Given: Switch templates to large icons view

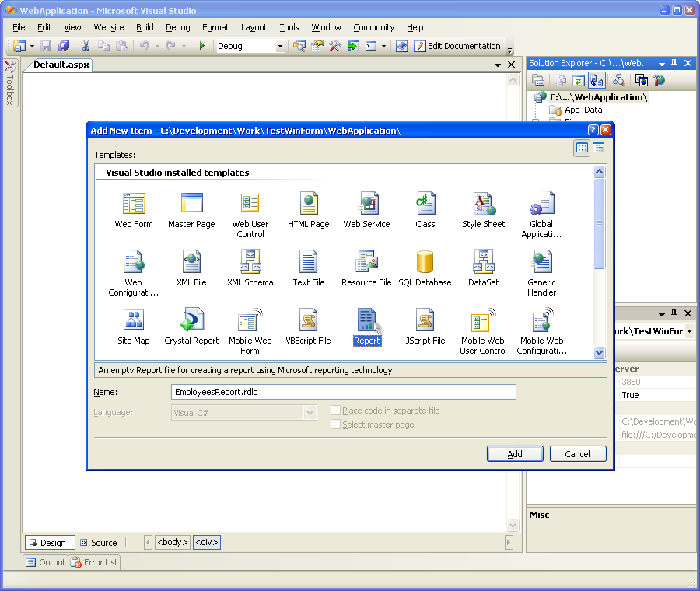Looking at the screenshot, I should point(582,148).
